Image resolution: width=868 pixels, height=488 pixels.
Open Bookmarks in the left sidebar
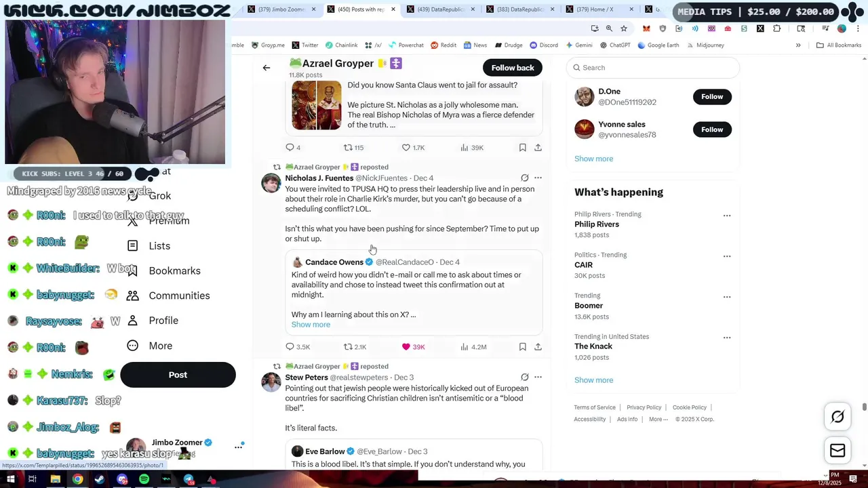point(174,270)
